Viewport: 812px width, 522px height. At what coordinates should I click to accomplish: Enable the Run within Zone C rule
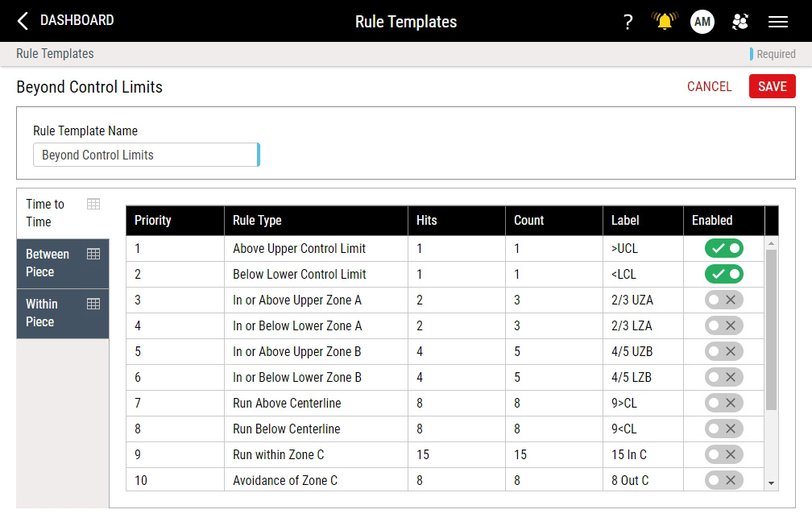(723, 454)
